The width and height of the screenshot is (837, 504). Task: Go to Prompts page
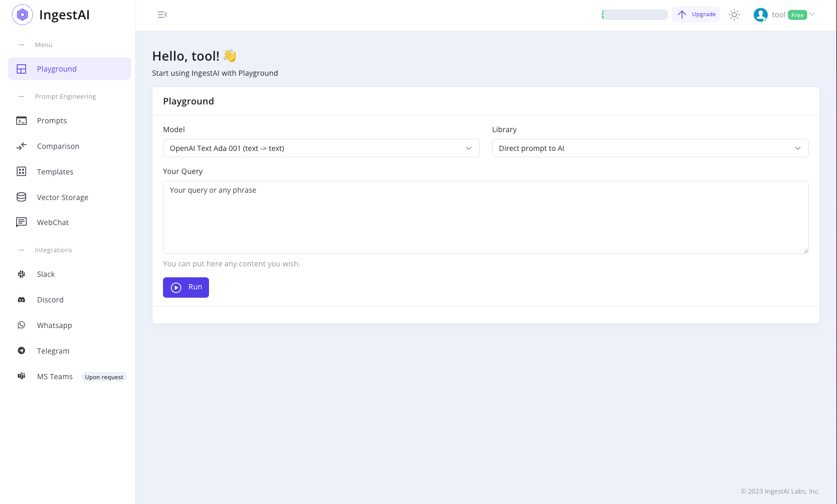click(69, 121)
